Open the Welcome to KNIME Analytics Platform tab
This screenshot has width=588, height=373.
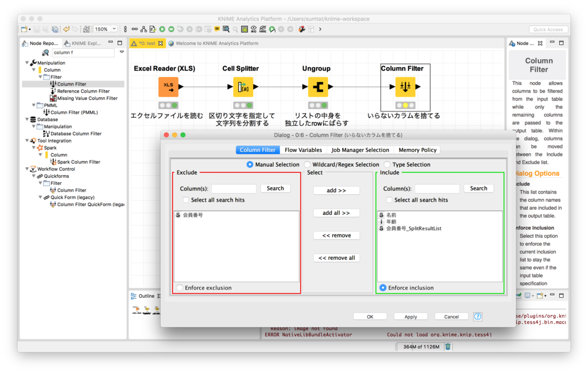[214, 43]
